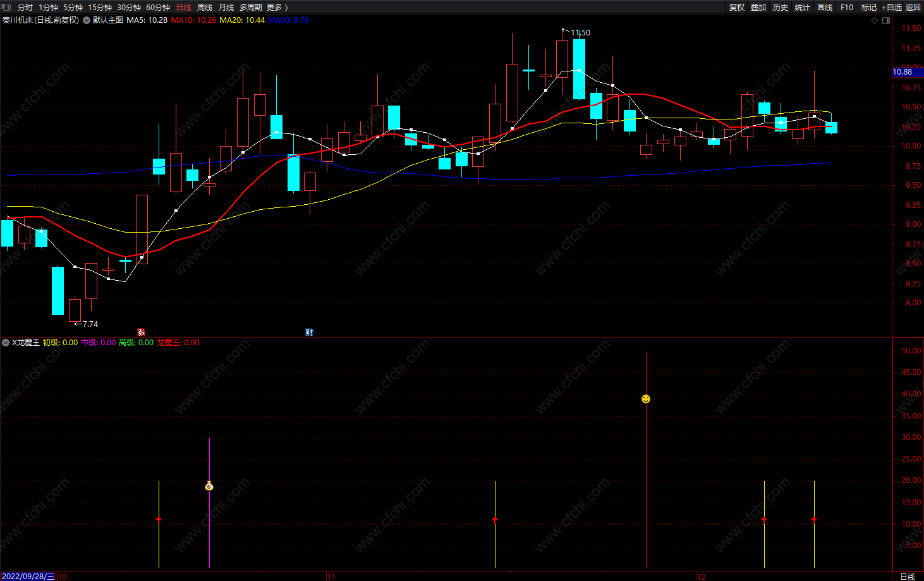The height and width of the screenshot is (581, 924).
Task: Click the 日线 label at bottom-right corner
Action: 908,577
